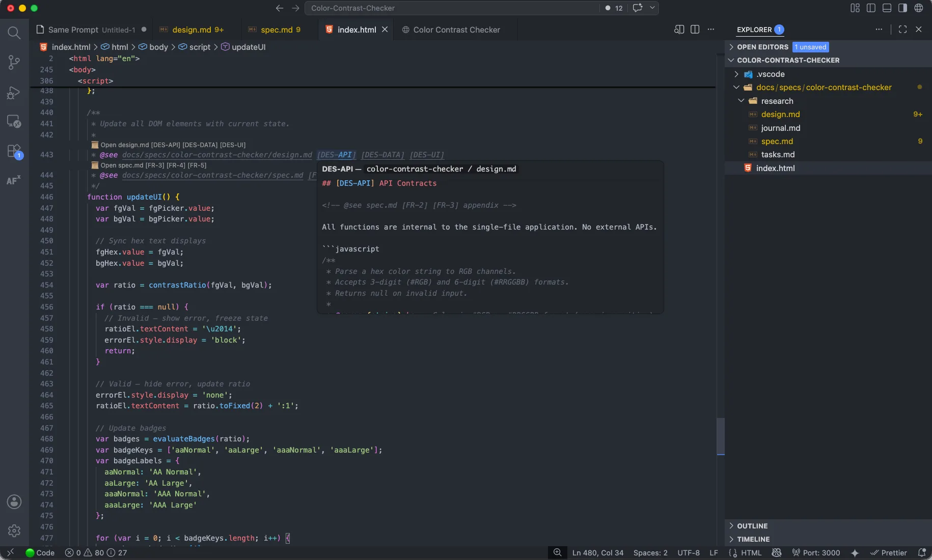The width and height of the screenshot is (932, 560).
Task: Close the index.html tab
Action: [385, 30]
